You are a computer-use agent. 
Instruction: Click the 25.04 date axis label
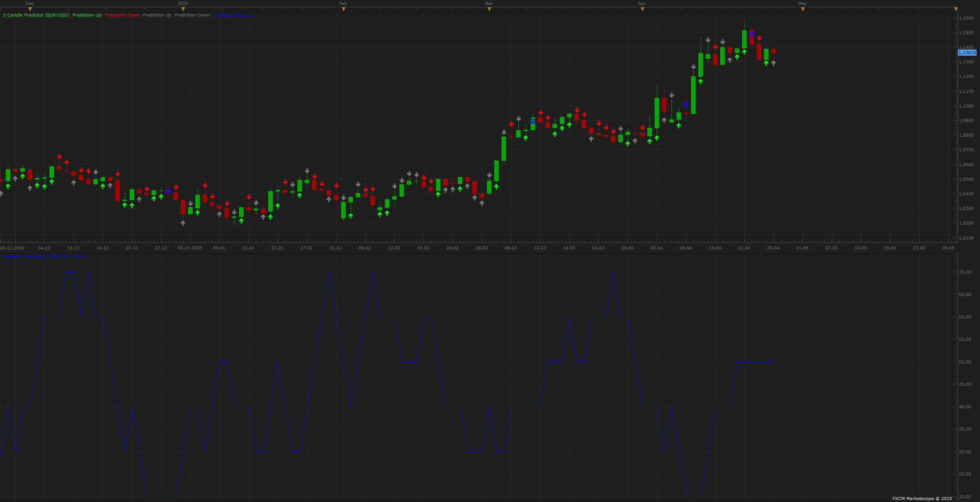pyautogui.click(x=773, y=248)
